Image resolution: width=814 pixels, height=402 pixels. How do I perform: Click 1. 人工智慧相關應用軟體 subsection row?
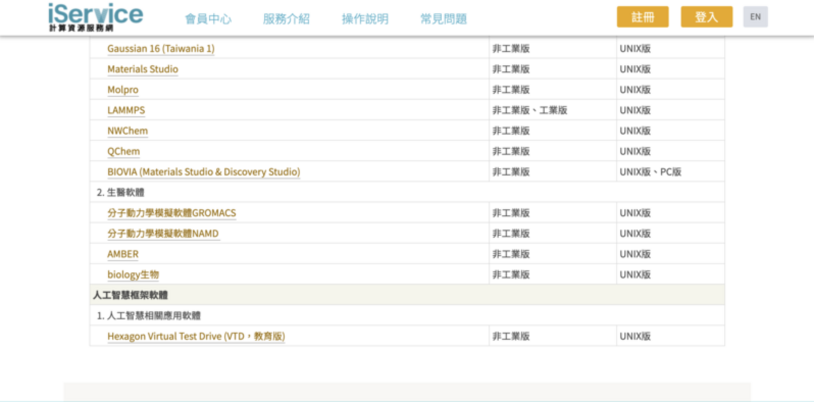click(407, 315)
